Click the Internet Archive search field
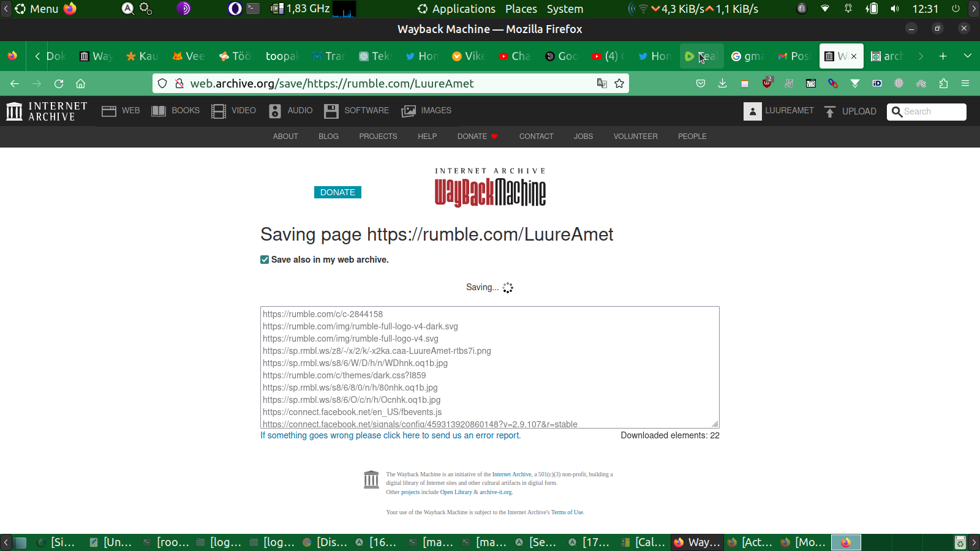 tap(927, 111)
